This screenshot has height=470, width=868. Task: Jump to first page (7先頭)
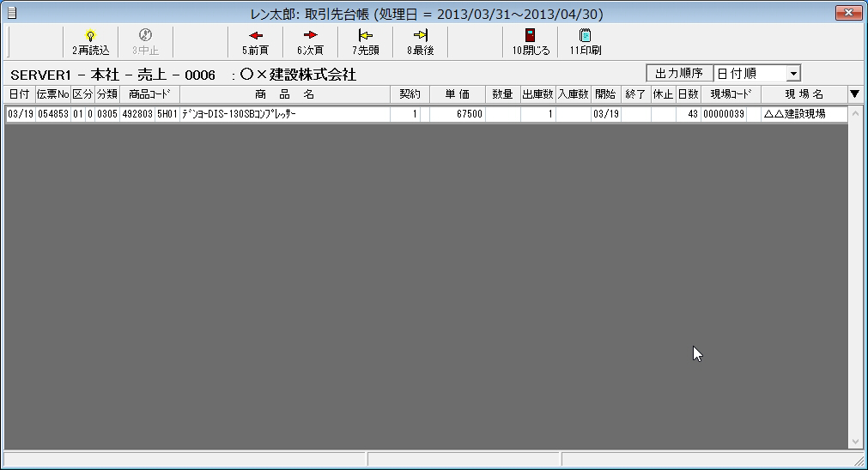click(x=365, y=36)
